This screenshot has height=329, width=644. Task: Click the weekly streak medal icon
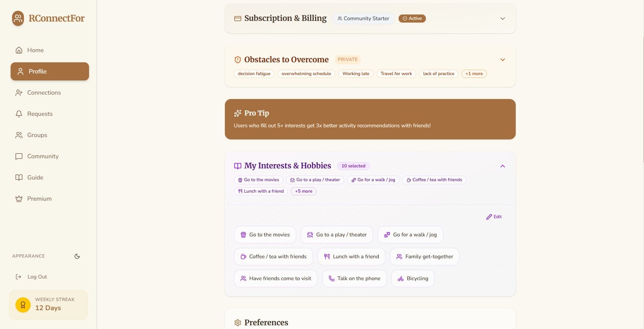click(x=23, y=304)
